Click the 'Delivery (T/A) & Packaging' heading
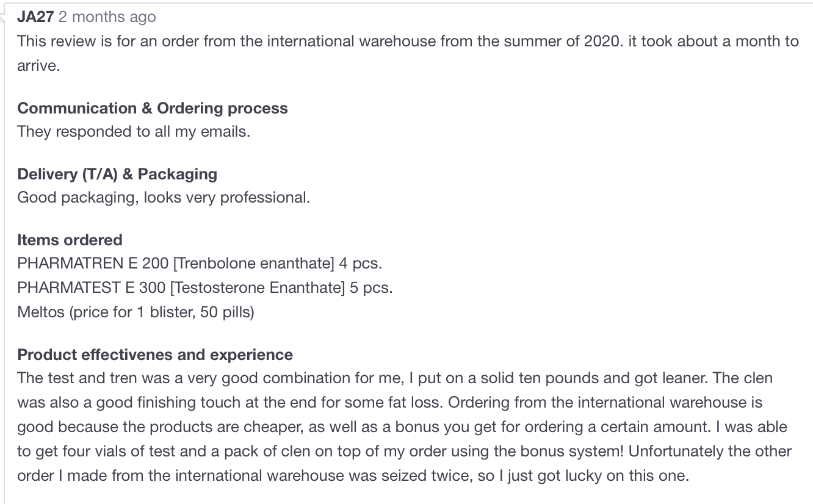Image resolution: width=813 pixels, height=504 pixels. coord(117,174)
